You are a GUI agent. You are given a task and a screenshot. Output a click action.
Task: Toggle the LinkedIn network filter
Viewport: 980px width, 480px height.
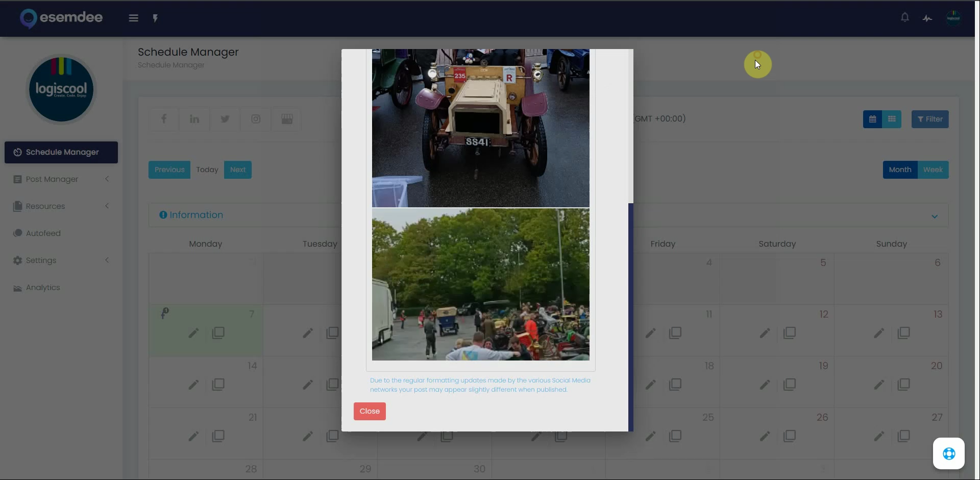pos(194,119)
